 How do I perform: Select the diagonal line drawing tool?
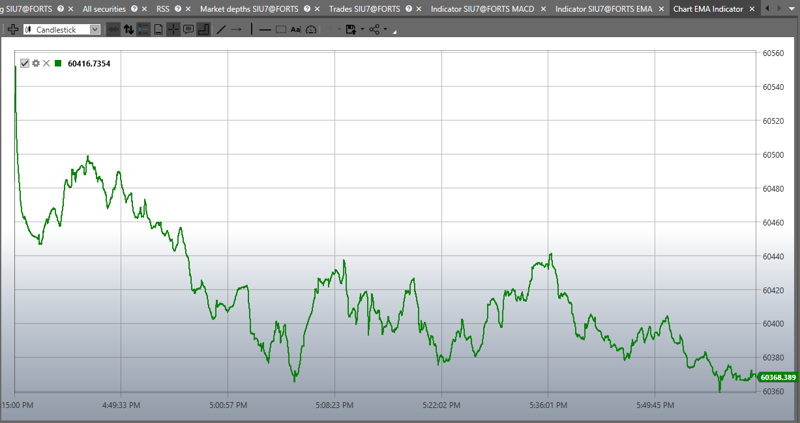222,30
